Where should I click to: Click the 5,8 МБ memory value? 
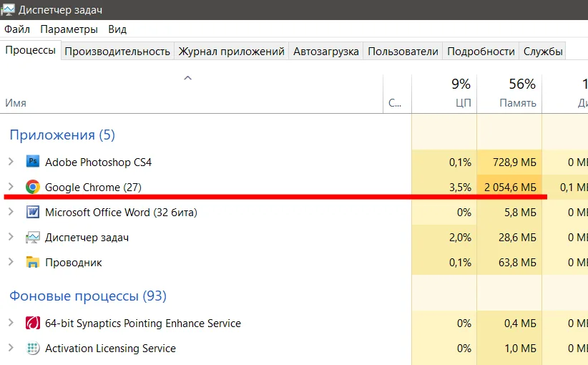520,213
